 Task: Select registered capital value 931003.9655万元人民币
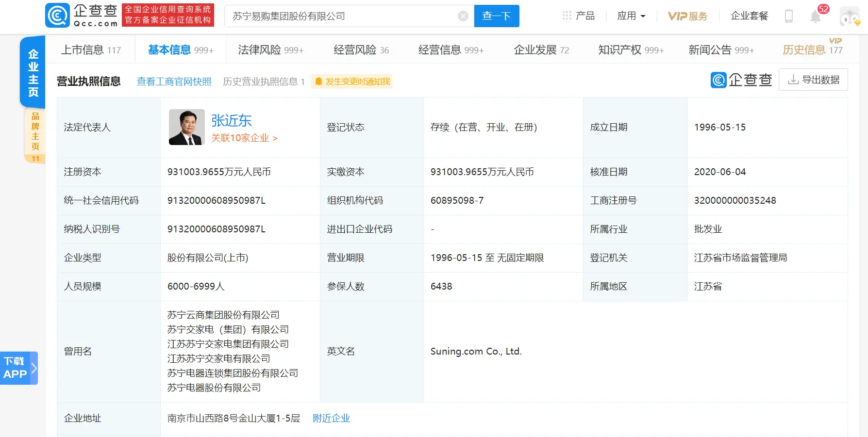(219, 172)
